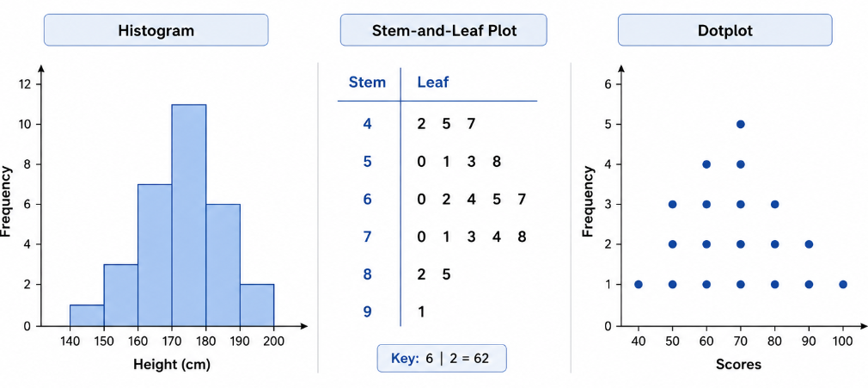Select the 160-170 histogram bar
This screenshot has width=868, height=388.
(155, 255)
